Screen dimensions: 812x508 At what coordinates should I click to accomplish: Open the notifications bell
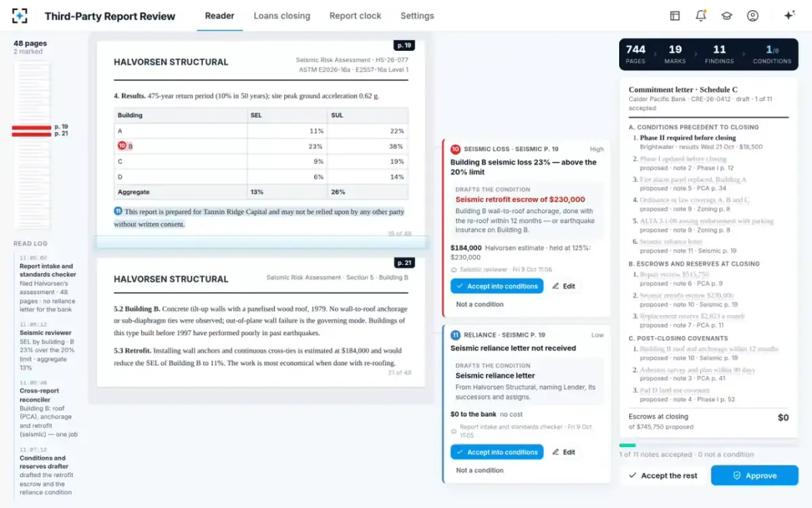[x=701, y=16]
